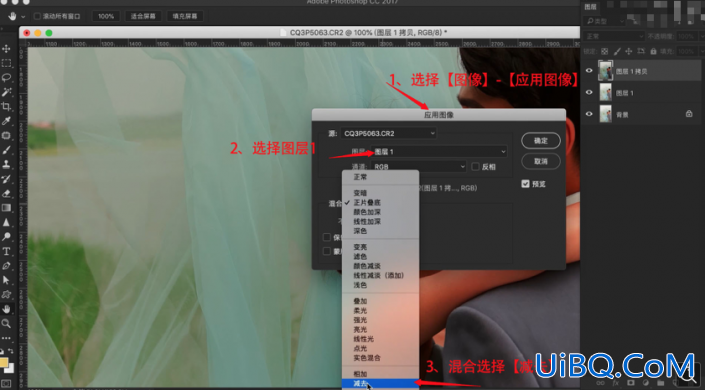Click lock transparent pixels icon

click(605, 51)
